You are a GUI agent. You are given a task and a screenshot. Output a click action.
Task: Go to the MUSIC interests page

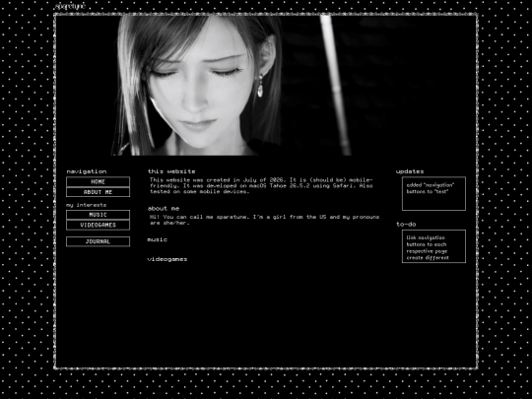point(98,215)
